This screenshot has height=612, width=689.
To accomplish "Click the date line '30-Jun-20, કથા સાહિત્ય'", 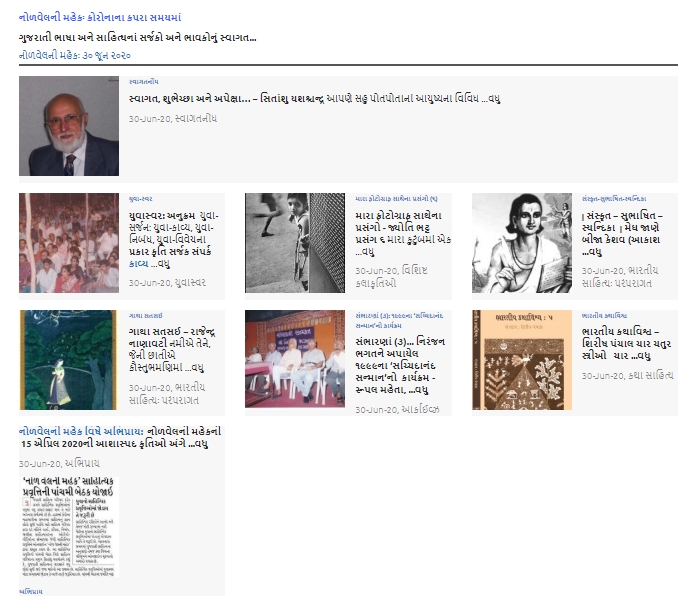I will (627, 376).
